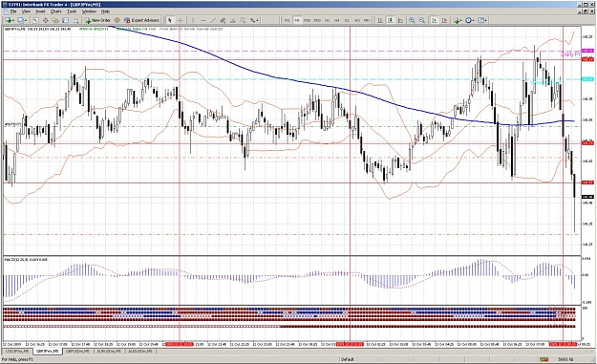597x364 pixels.
Task: Open the Strategy Tester icon
Action: (75, 20)
